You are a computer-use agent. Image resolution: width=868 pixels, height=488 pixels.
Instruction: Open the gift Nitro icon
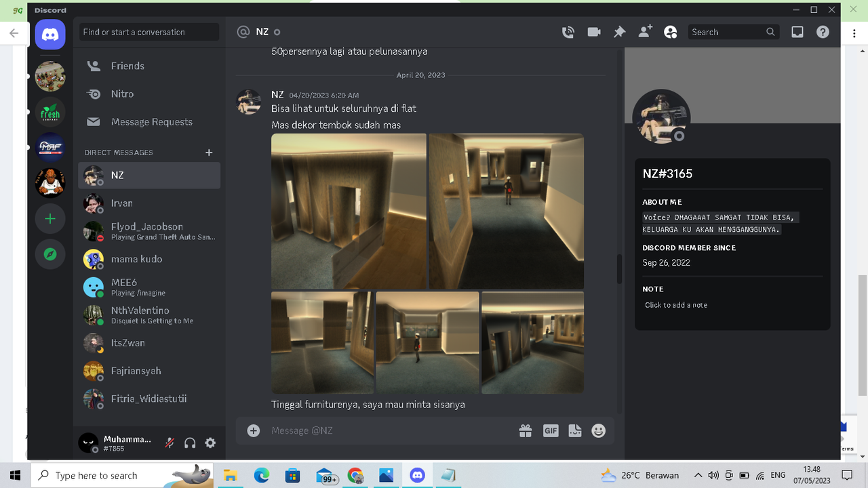[x=526, y=430]
